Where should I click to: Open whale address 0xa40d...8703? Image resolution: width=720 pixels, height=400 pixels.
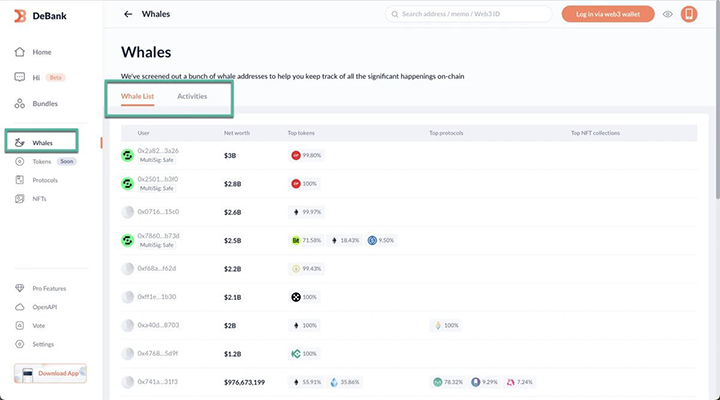[158, 325]
